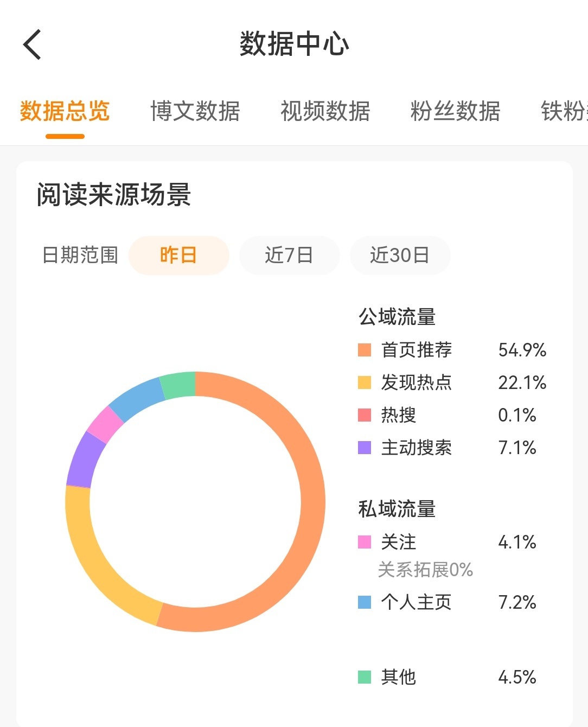Screen dimensions: 588x727
Task: Click the 关系拓展0% text under 关注
Action: point(425,570)
